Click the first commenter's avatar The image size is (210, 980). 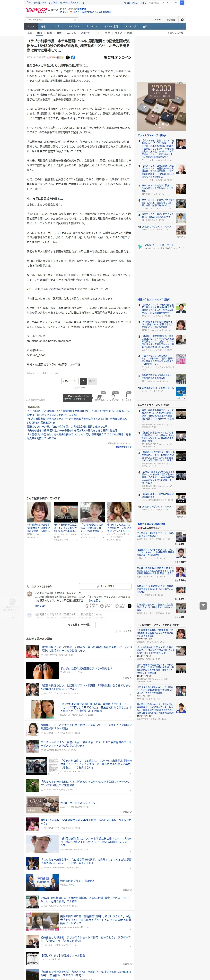[x=29, y=594]
